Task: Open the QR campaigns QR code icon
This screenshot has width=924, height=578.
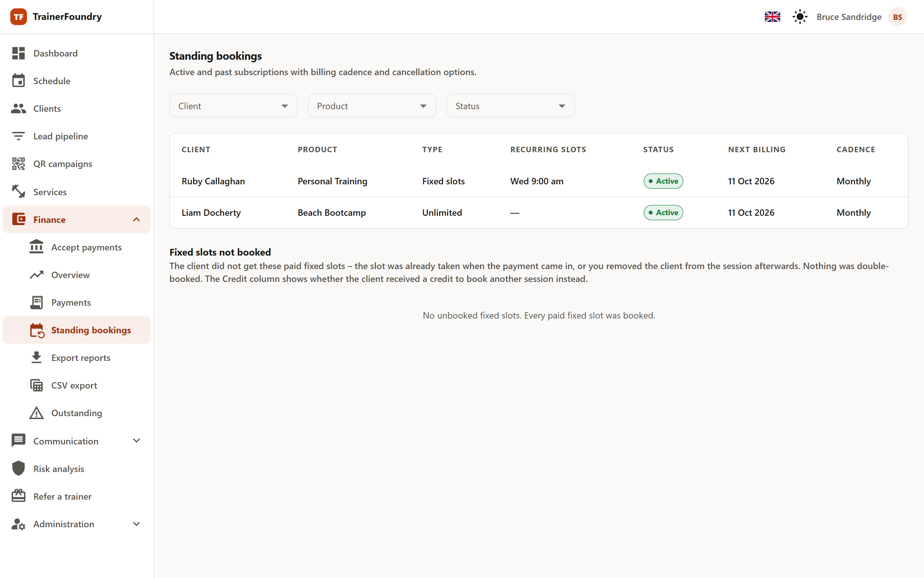Action: click(18, 164)
